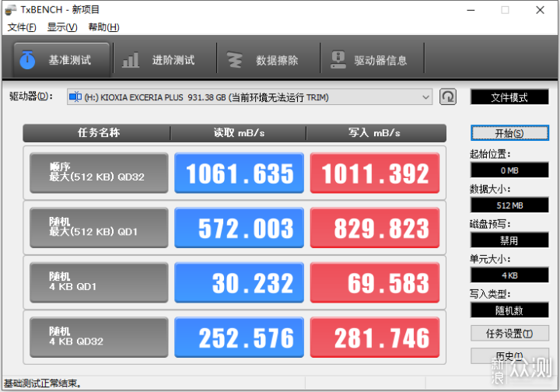Click the read result 1061.635

click(x=239, y=173)
